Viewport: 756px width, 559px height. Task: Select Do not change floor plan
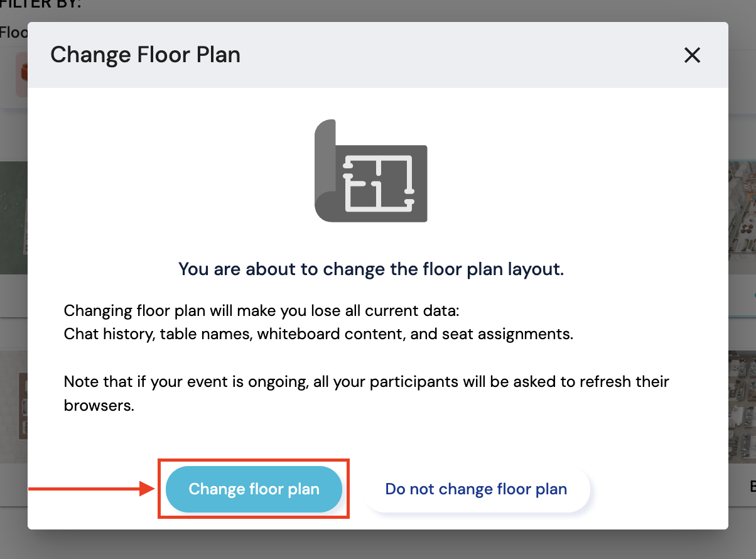pyautogui.click(x=476, y=489)
